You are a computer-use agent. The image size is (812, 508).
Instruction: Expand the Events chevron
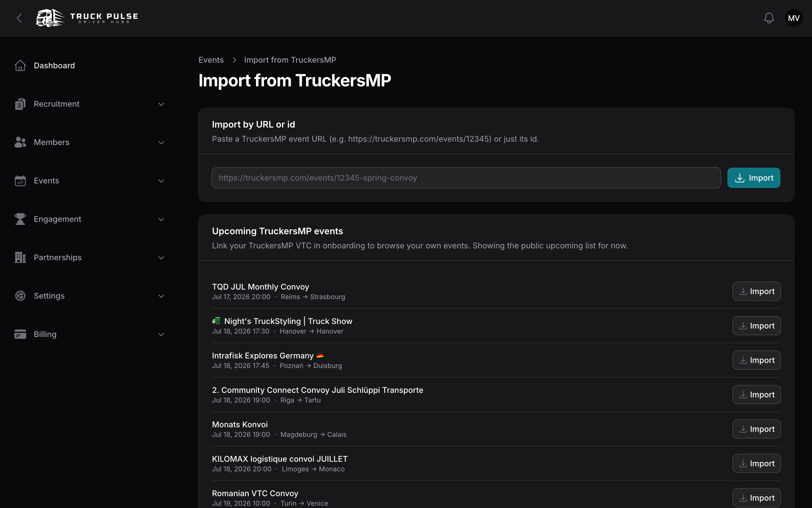[x=161, y=181]
